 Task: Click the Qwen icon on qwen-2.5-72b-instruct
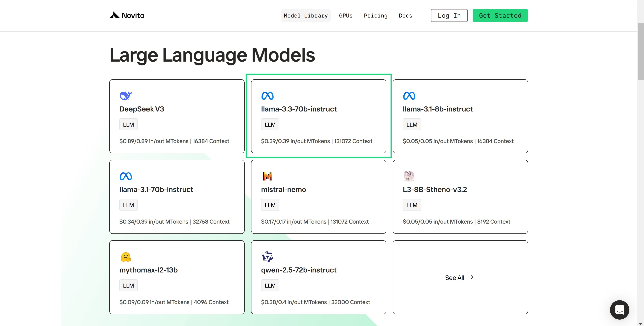pos(267,257)
